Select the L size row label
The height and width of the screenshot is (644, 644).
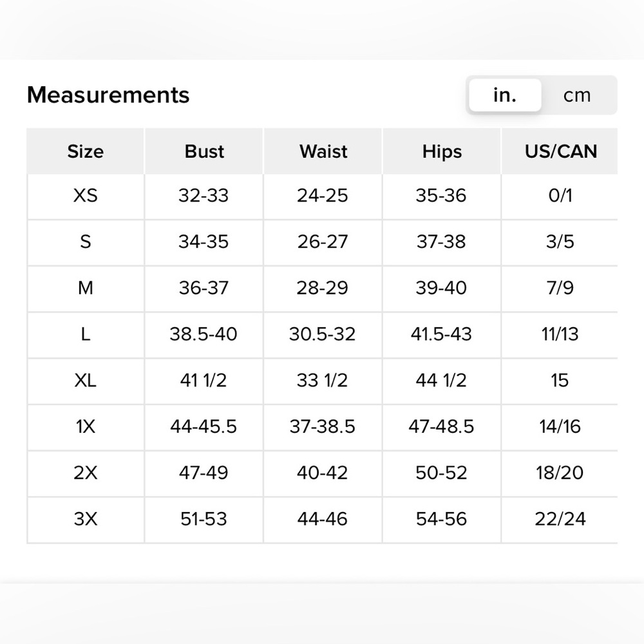[x=86, y=334]
